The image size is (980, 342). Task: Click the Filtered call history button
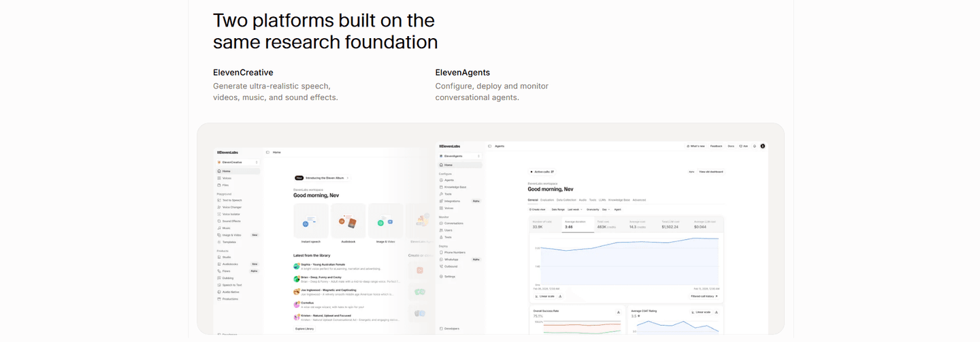tap(704, 296)
